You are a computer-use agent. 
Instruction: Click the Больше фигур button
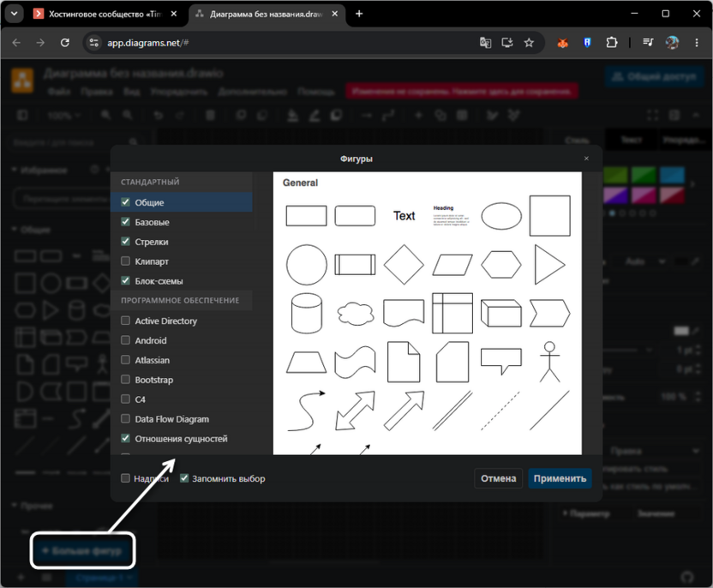pos(83,550)
